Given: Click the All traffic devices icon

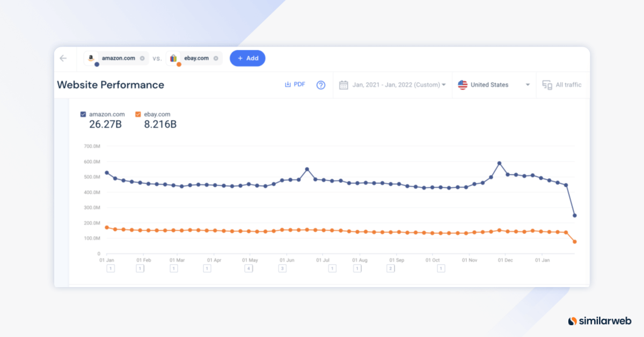Looking at the screenshot, I should [547, 85].
